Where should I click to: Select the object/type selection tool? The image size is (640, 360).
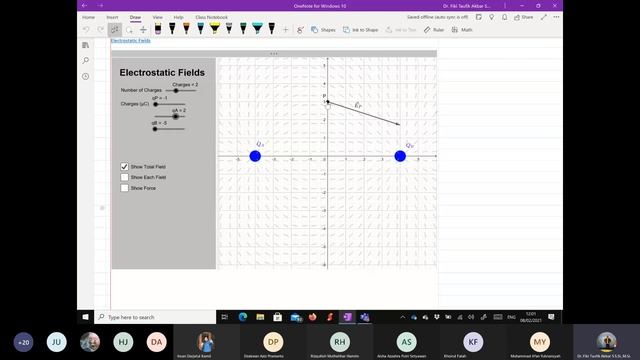point(115,30)
